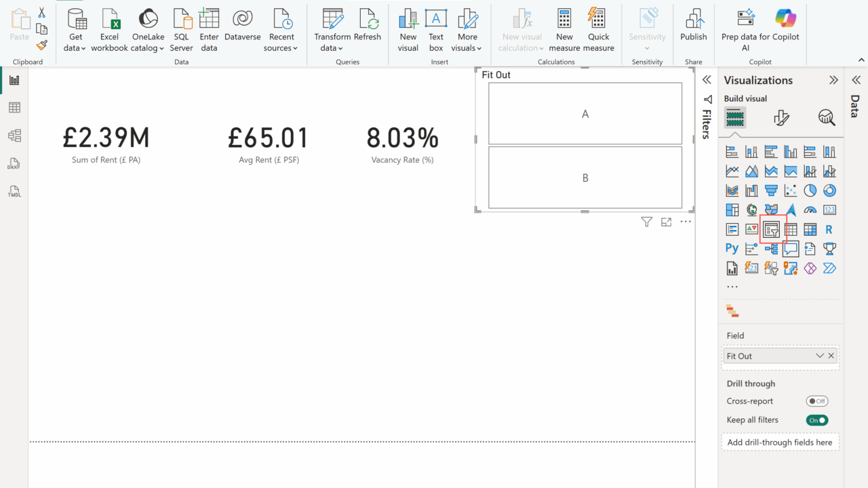Remove the Fit Out field
Image resolution: width=868 pixels, height=488 pixels.
pos(831,356)
